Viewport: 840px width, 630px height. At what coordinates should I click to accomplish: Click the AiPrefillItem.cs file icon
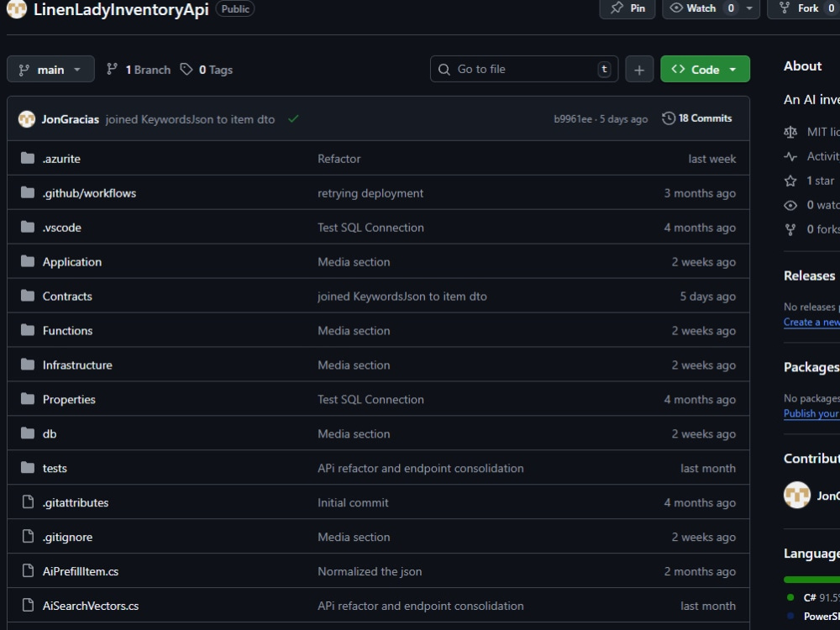coord(28,570)
